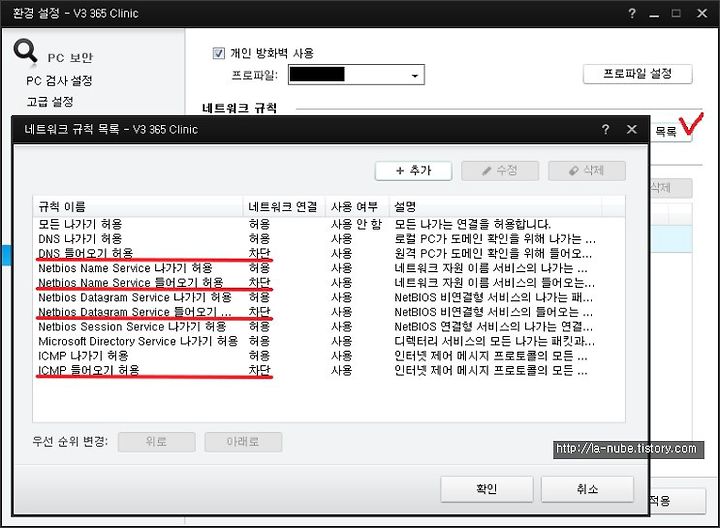
Task: Sort by 규칙 이름 column header
Action: coord(138,207)
